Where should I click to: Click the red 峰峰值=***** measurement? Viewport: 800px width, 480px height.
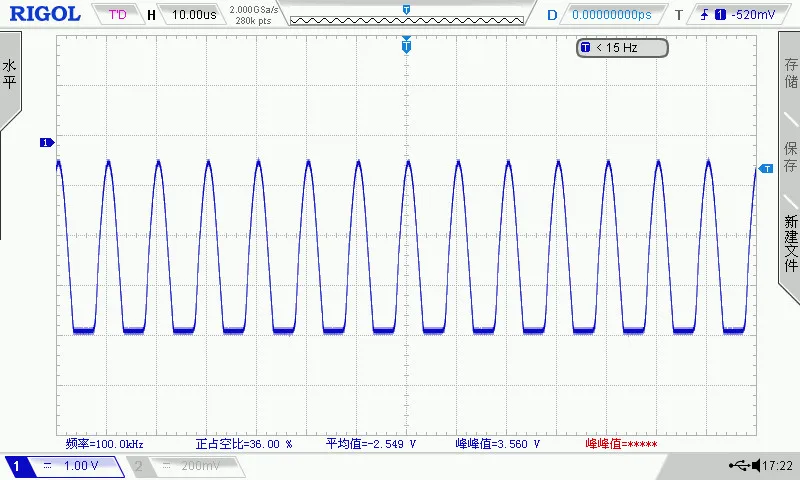[621, 444]
